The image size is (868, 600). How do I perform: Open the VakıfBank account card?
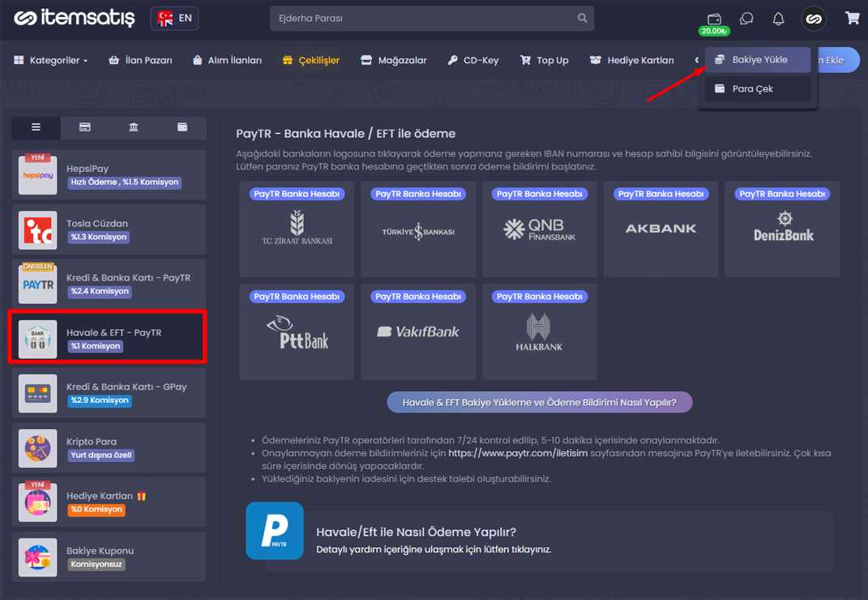point(418,332)
